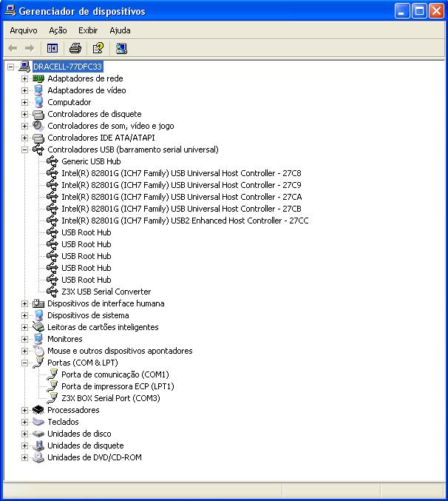The width and height of the screenshot is (448, 501).
Task: Click the Print toolbar icon
Action: [75, 48]
